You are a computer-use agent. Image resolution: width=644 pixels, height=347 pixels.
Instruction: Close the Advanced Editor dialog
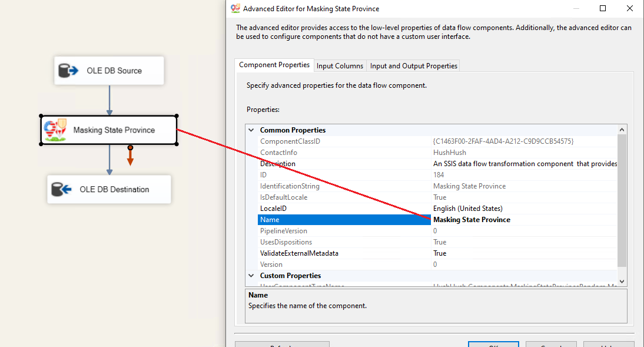[630, 8]
